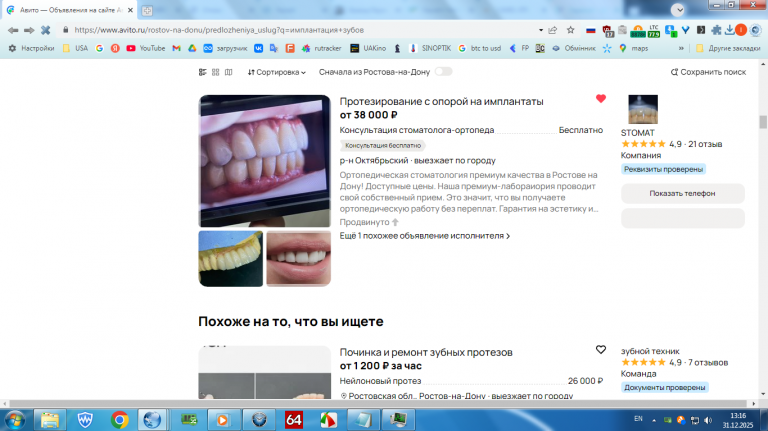This screenshot has height=431, width=768.
Task: Open File Explorer from the taskbar
Action: coord(50,420)
